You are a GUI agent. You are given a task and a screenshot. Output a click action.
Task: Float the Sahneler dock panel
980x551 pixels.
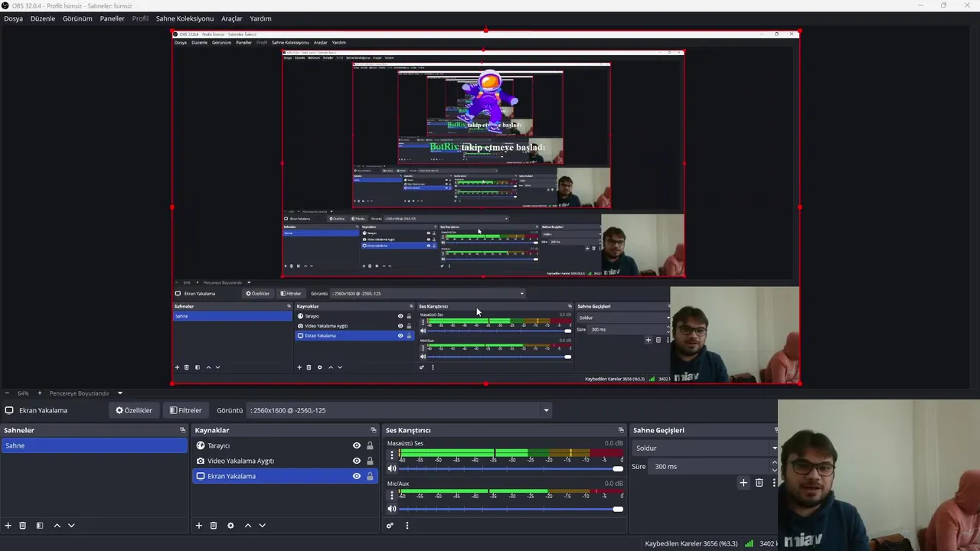tap(182, 430)
